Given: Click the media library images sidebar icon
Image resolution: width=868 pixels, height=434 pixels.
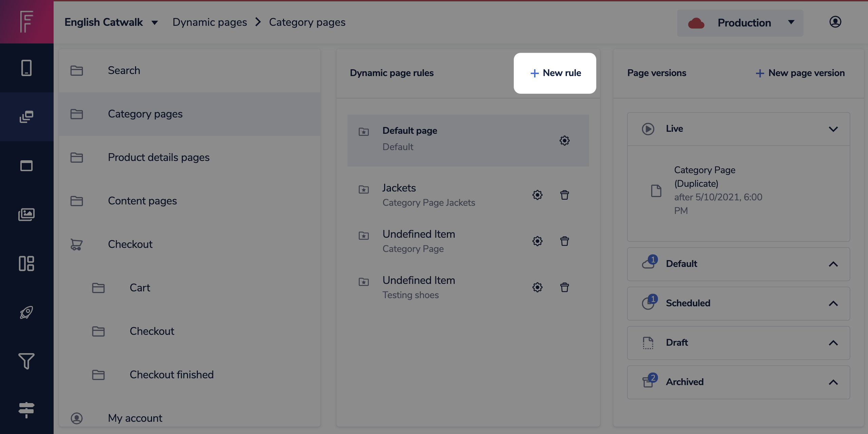Looking at the screenshot, I should 26,215.
